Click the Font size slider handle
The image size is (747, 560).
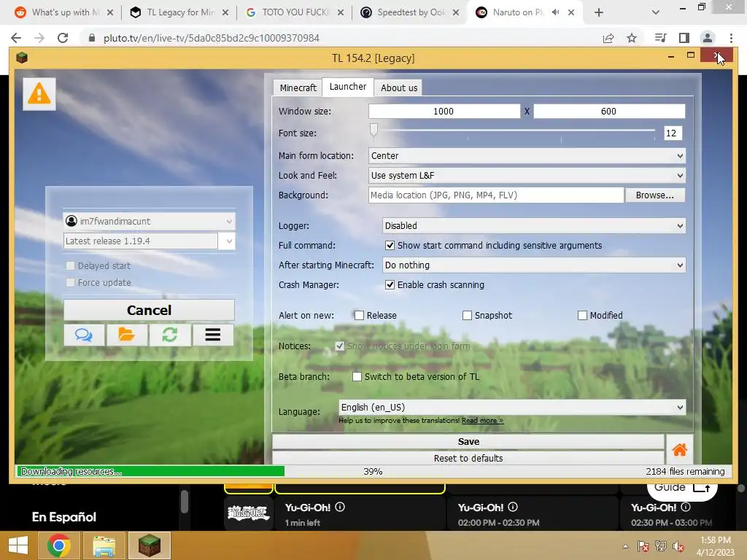click(x=374, y=129)
